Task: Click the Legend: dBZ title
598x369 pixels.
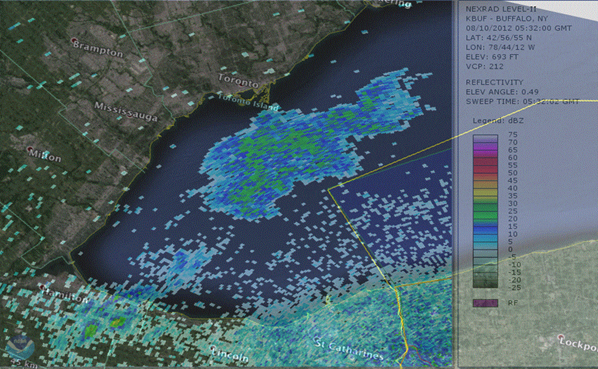Action: point(498,121)
